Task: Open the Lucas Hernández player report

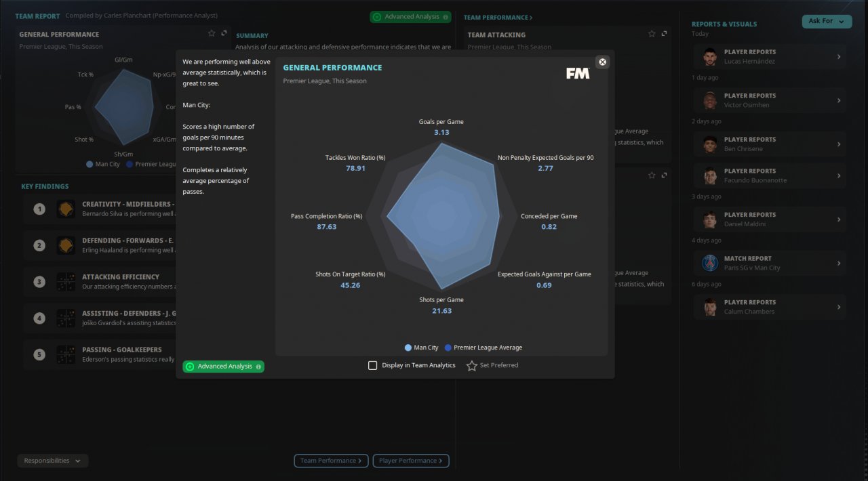Action: coord(769,56)
